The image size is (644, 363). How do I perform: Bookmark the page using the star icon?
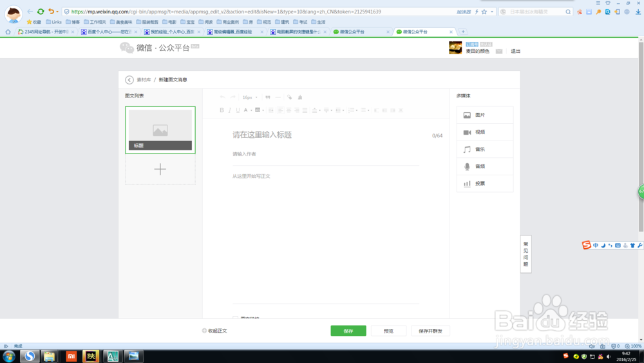click(484, 12)
